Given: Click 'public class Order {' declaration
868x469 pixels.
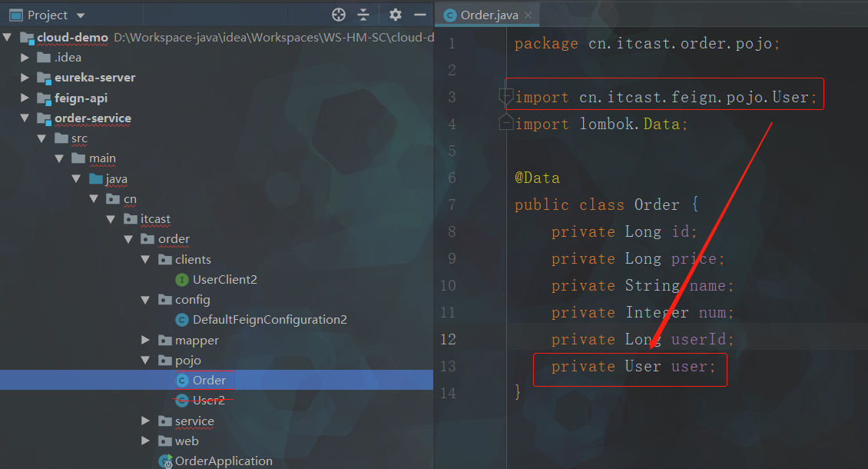Looking at the screenshot, I should 607,205.
